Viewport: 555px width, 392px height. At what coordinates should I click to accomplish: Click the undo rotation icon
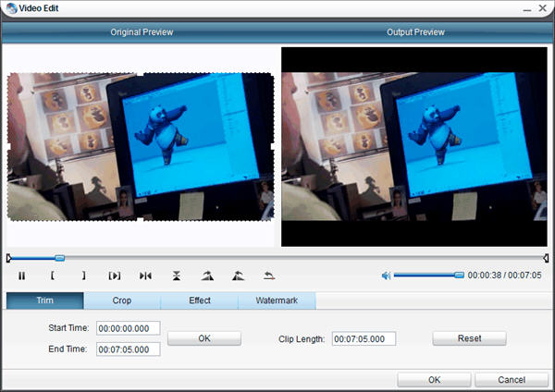[269, 276]
